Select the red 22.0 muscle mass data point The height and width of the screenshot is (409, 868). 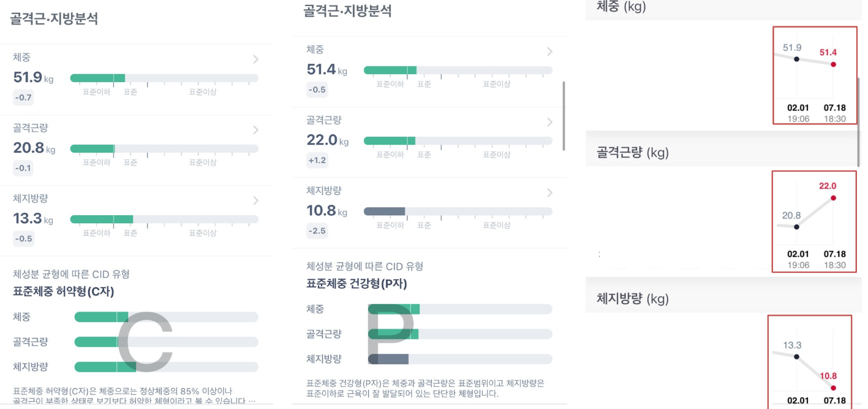point(832,197)
